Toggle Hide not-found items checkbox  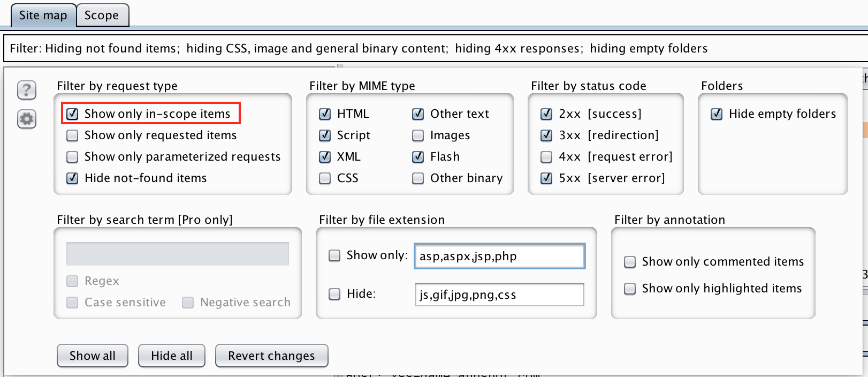click(x=72, y=178)
